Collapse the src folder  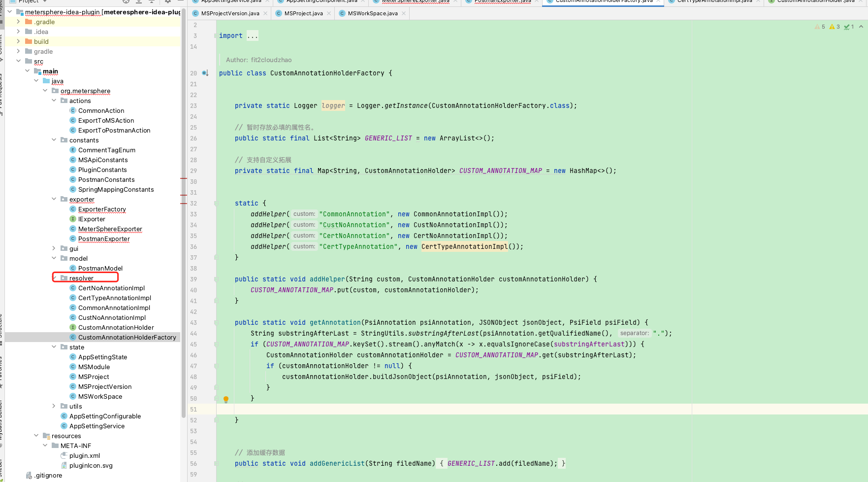18,61
